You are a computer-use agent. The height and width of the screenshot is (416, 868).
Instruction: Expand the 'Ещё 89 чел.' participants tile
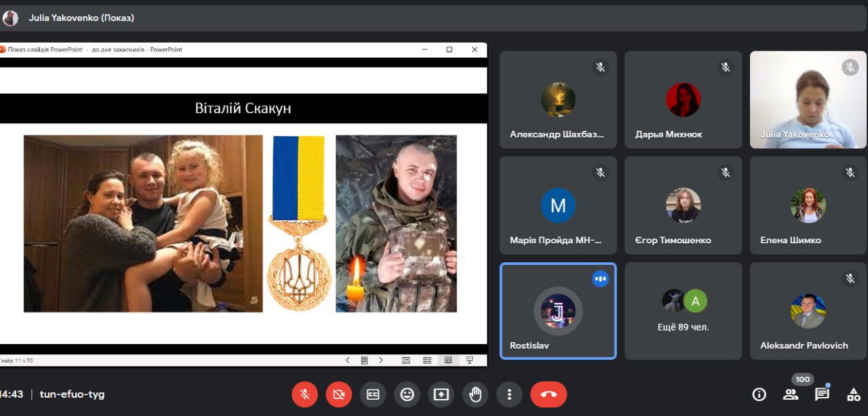(x=683, y=311)
